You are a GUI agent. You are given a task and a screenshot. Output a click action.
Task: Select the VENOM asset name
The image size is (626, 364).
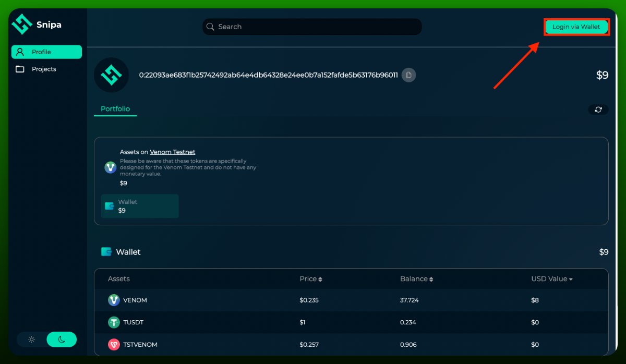(x=135, y=300)
